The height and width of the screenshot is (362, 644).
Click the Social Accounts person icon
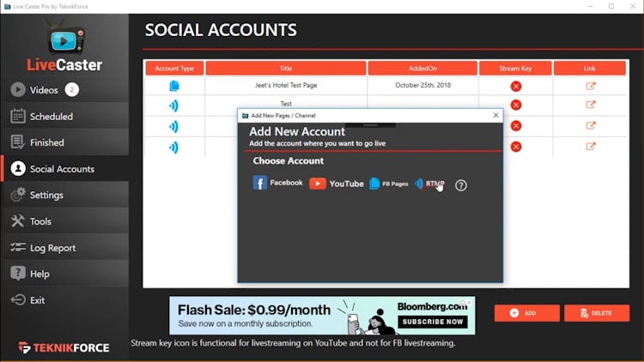pyautogui.click(x=18, y=169)
